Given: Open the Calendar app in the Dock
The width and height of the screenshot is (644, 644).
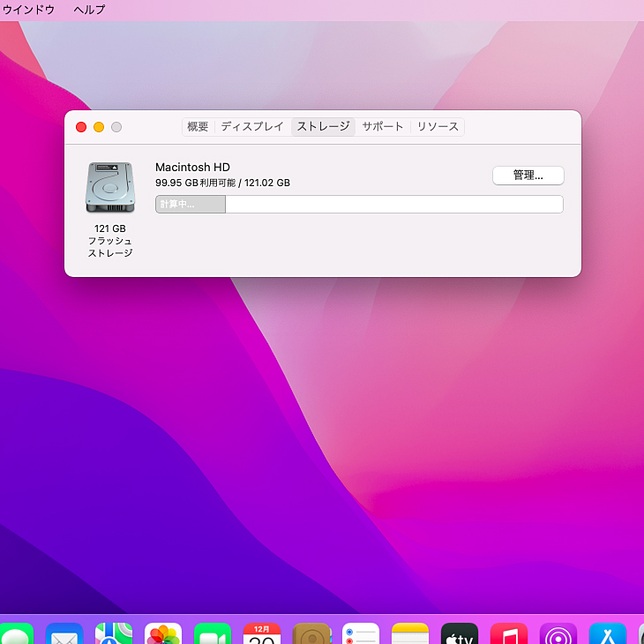Looking at the screenshot, I should (x=262, y=633).
